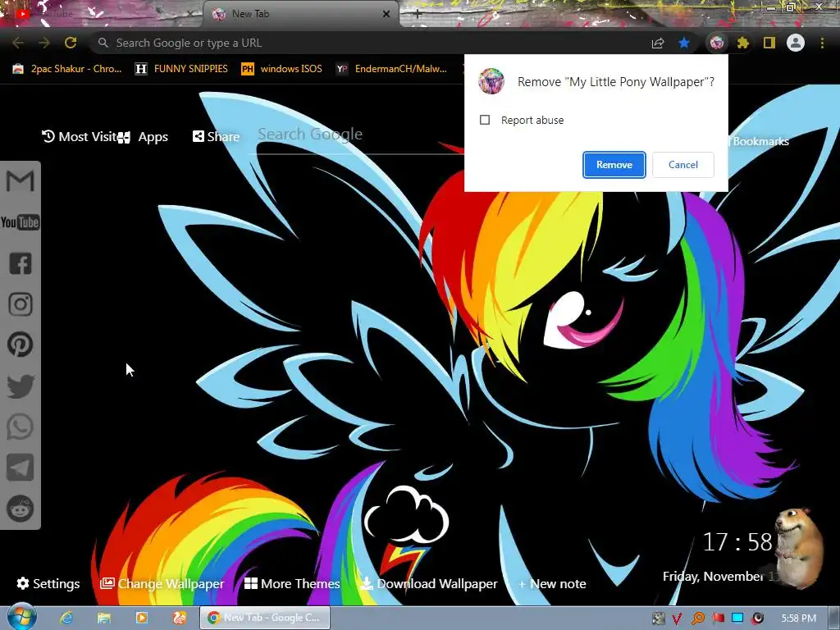Viewport: 840px width, 630px height.
Task: Select the New Tab tab
Action: click(300, 14)
